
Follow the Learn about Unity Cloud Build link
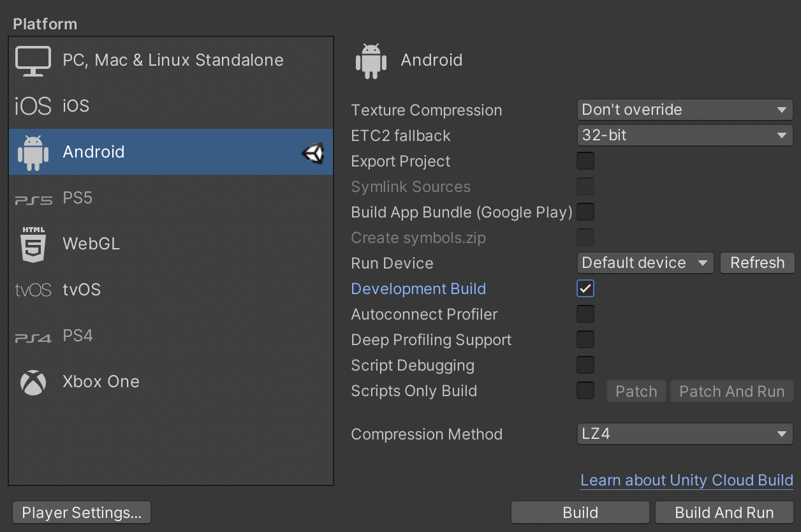pyautogui.click(x=687, y=480)
